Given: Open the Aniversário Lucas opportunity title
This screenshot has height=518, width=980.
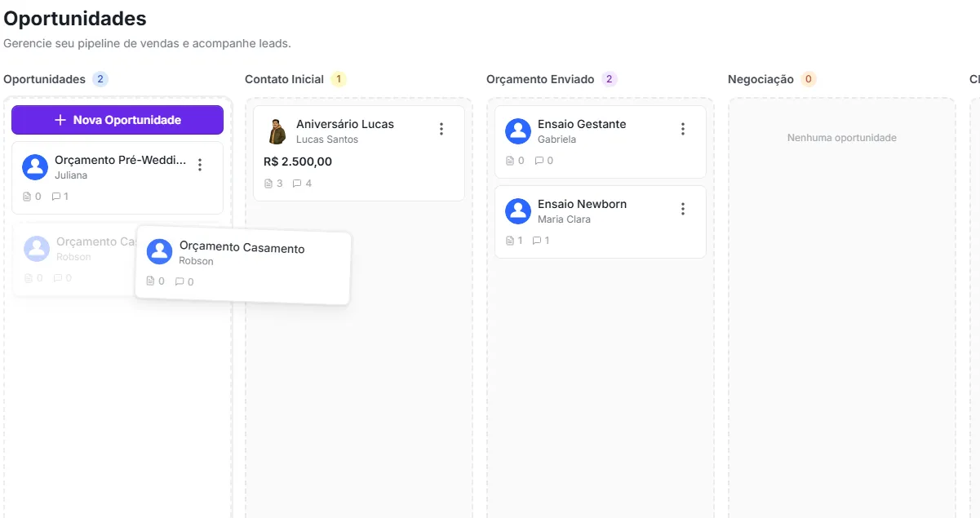Looking at the screenshot, I should [x=344, y=124].
